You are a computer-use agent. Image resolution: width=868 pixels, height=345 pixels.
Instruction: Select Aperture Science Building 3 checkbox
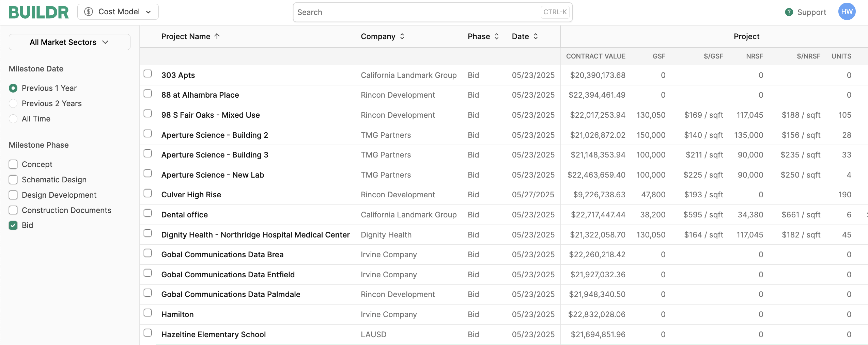148,153
